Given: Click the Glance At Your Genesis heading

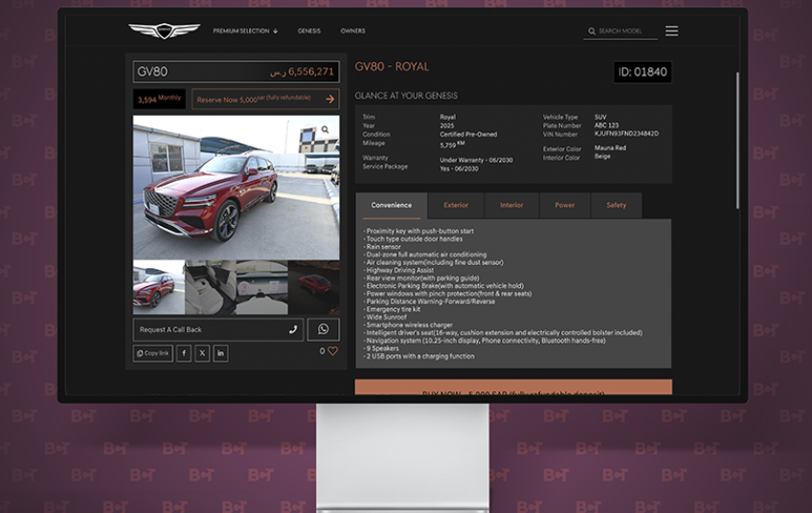Looking at the screenshot, I should (x=406, y=96).
